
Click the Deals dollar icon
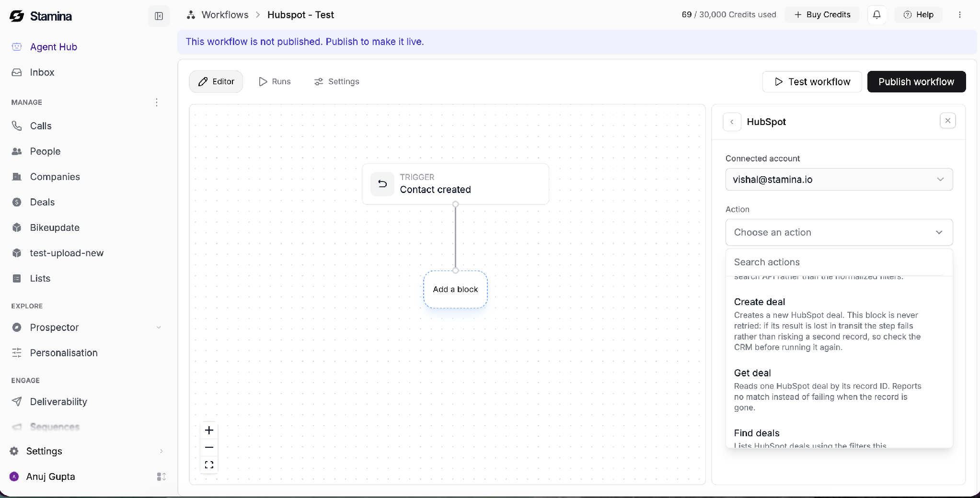[17, 202]
